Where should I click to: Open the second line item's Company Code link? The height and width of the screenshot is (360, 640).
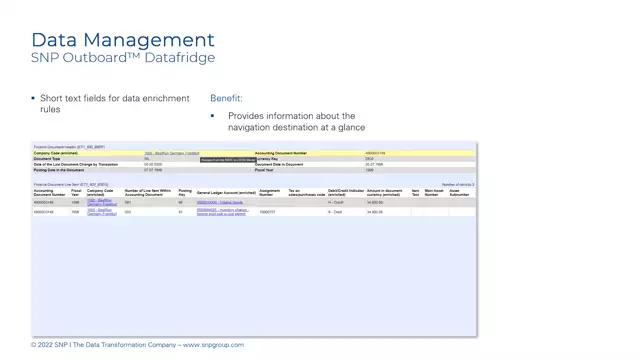pyautogui.click(x=102, y=212)
